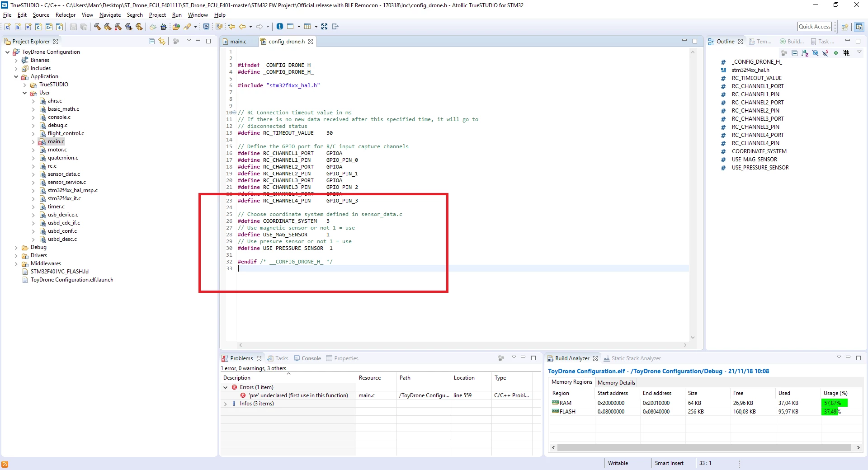Open the Tasks tab in bottom panel
Viewport: 868px width, 470px height.
pos(278,358)
